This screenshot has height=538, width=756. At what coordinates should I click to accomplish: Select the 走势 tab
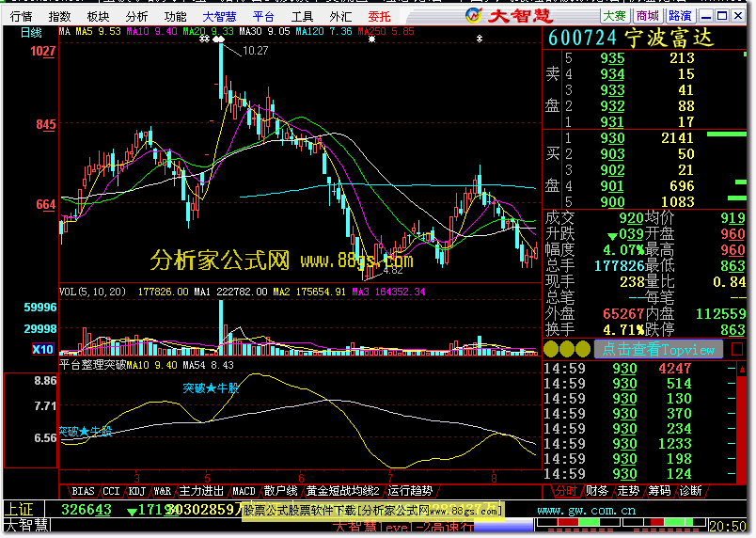(x=628, y=491)
